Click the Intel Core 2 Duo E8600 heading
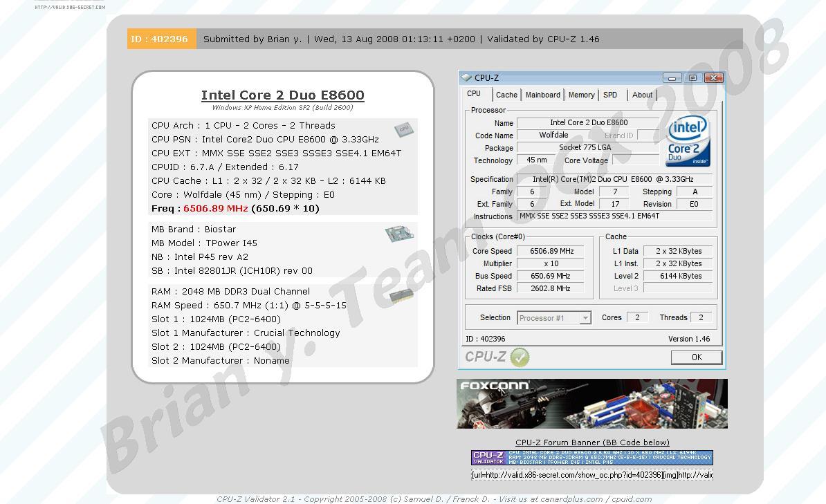 (x=282, y=95)
